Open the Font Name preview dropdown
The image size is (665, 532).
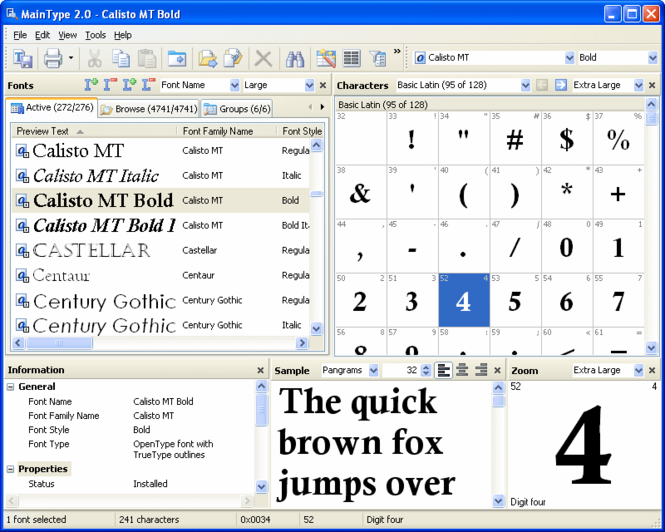coord(234,85)
